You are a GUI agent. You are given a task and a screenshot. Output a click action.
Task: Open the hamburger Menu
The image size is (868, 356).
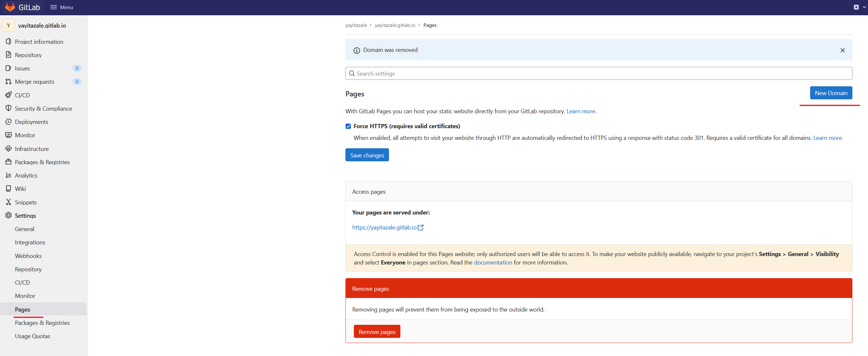[x=62, y=7]
